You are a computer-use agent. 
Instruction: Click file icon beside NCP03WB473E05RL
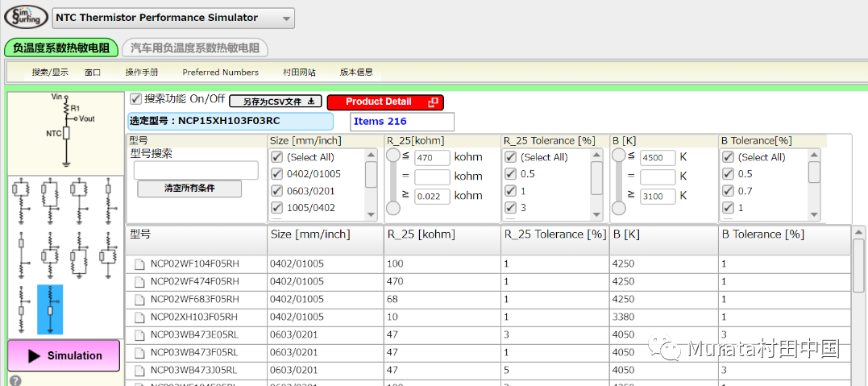[139, 335]
